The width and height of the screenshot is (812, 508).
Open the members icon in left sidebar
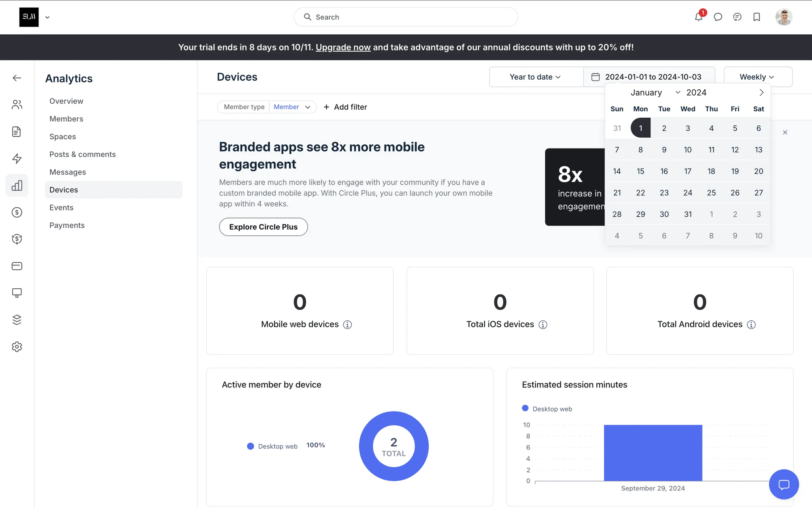click(17, 105)
